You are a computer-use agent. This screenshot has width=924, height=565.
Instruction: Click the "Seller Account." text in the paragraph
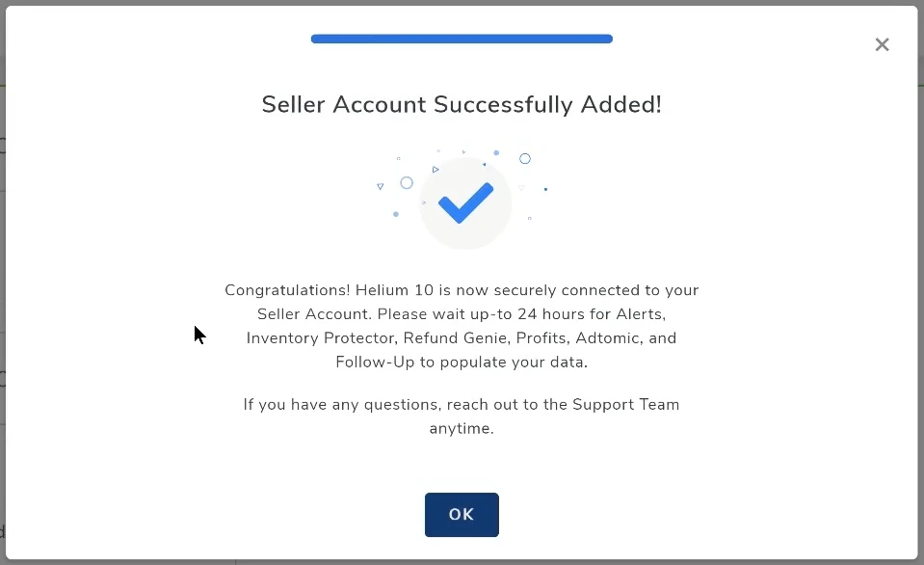(x=315, y=314)
